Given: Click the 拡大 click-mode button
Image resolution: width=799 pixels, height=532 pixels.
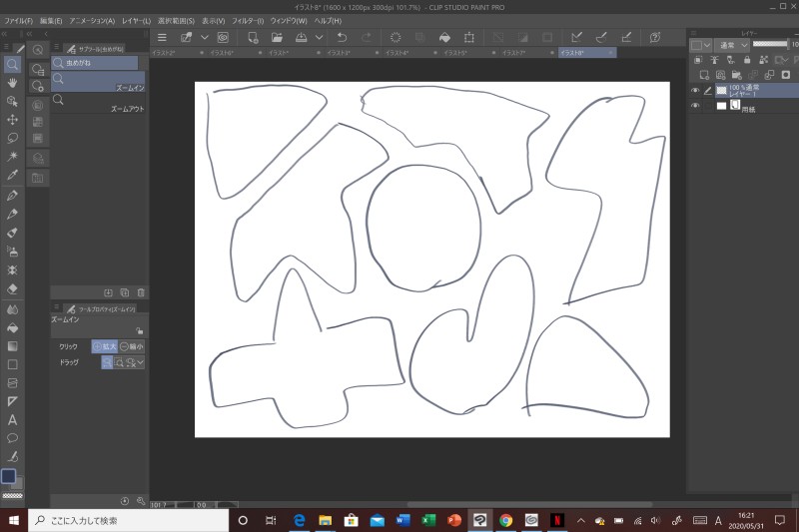Looking at the screenshot, I should [104, 346].
